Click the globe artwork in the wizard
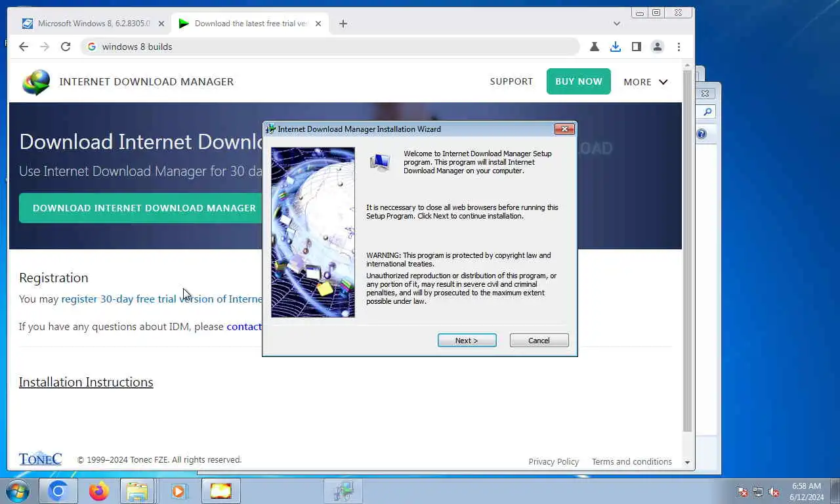 (313, 232)
